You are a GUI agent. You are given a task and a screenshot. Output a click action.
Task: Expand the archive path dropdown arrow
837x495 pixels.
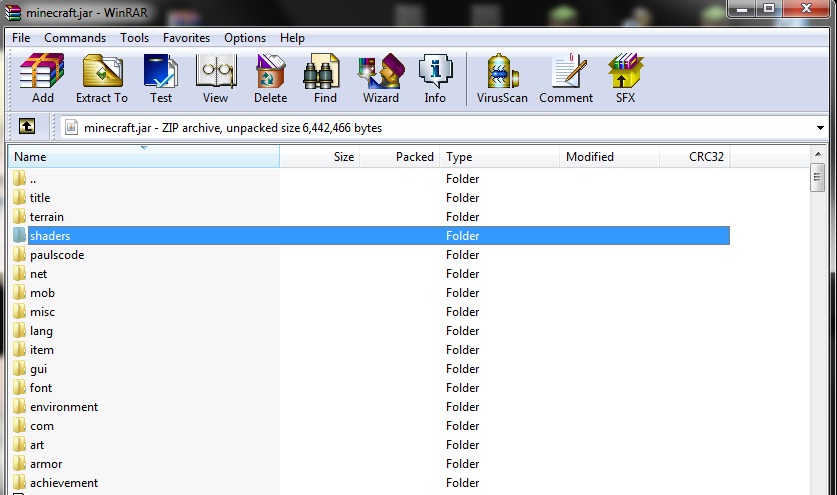click(x=820, y=128)
